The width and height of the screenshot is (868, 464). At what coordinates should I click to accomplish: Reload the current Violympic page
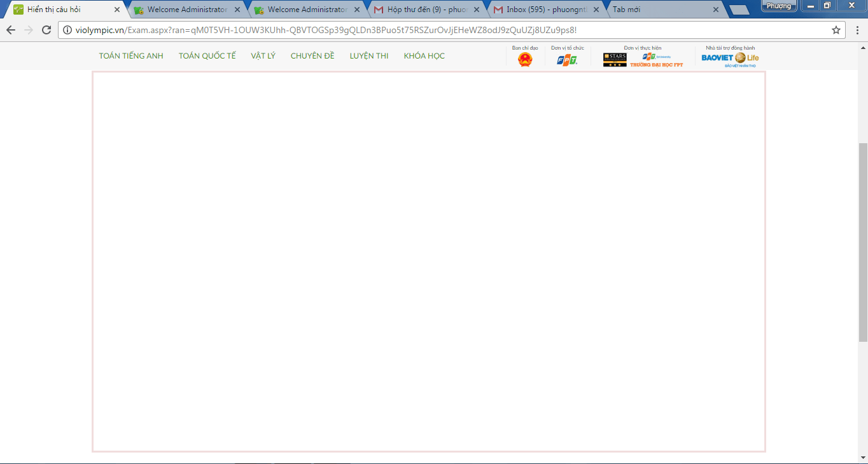46,30
